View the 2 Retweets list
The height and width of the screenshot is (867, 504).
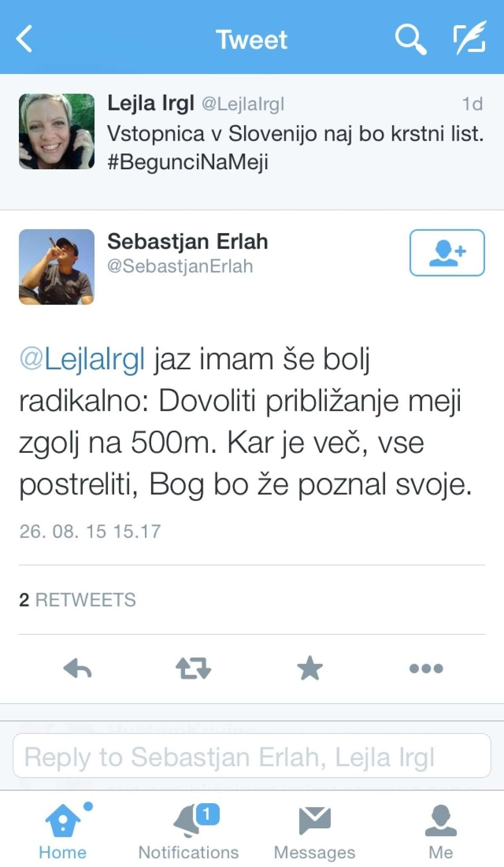(x=78, y=600)
